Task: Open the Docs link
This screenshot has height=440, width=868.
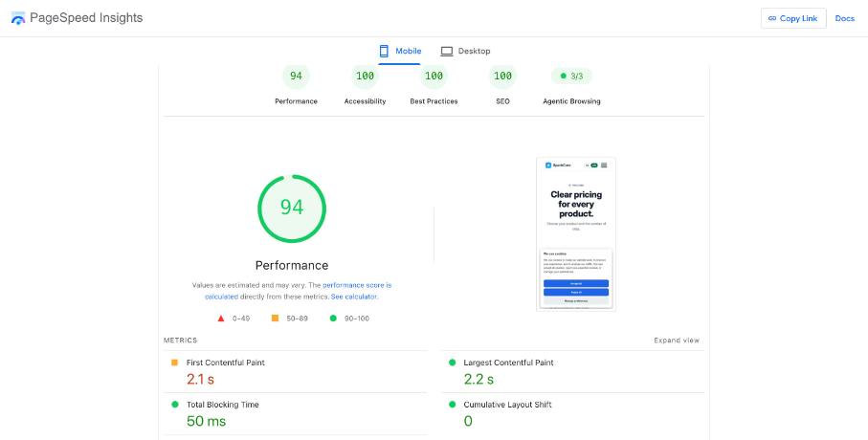Action: point(845,18)
